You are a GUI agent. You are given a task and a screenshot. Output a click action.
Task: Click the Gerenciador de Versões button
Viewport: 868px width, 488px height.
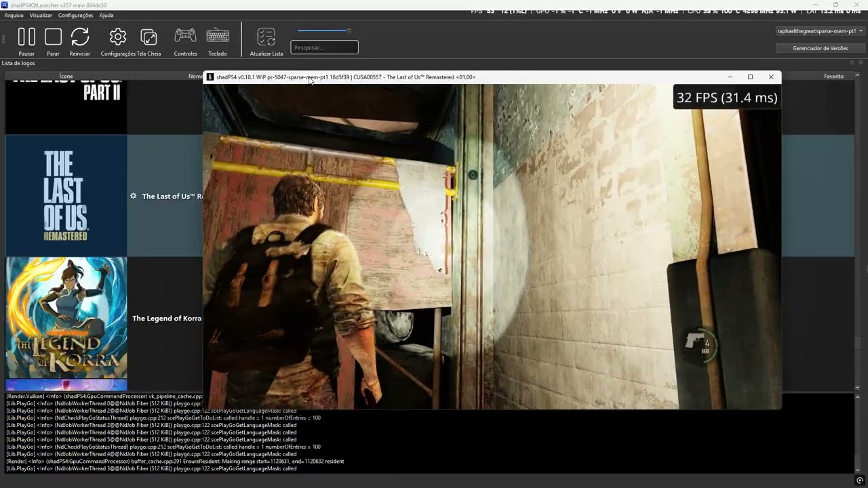(820, 48)
